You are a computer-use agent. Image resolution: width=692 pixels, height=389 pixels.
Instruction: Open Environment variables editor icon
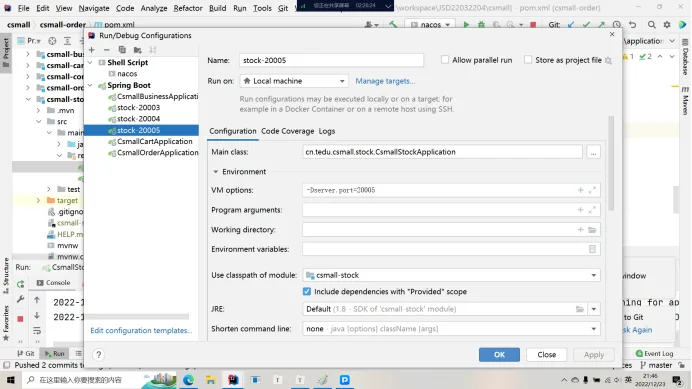point(592,249)
